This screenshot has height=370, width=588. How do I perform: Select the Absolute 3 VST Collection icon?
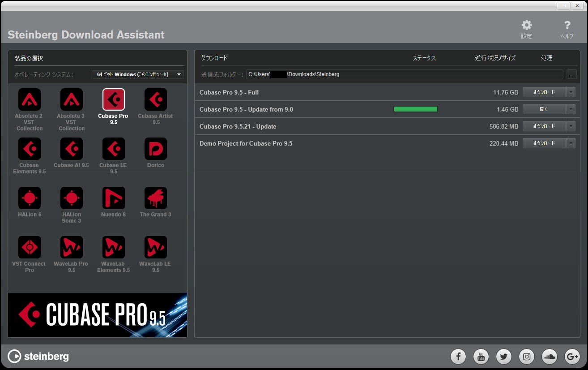tap(72, 99)
